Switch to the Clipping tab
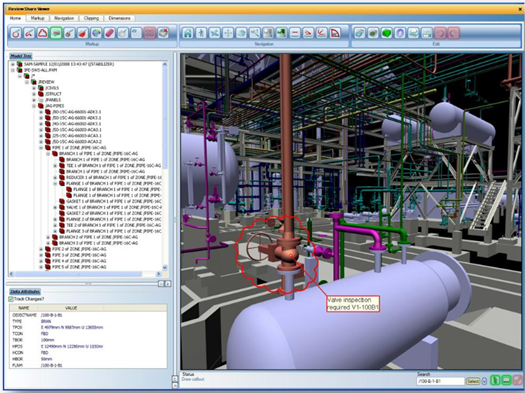 click(91, 18)
